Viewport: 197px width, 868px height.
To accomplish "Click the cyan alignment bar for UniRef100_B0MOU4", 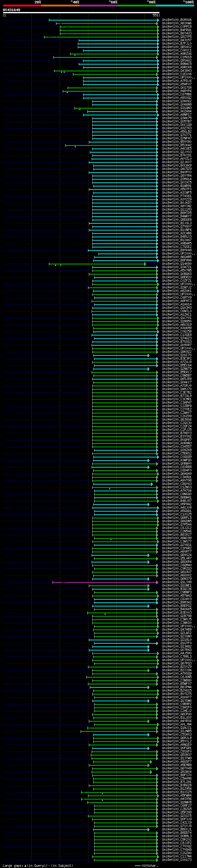I will click(104, 20).
